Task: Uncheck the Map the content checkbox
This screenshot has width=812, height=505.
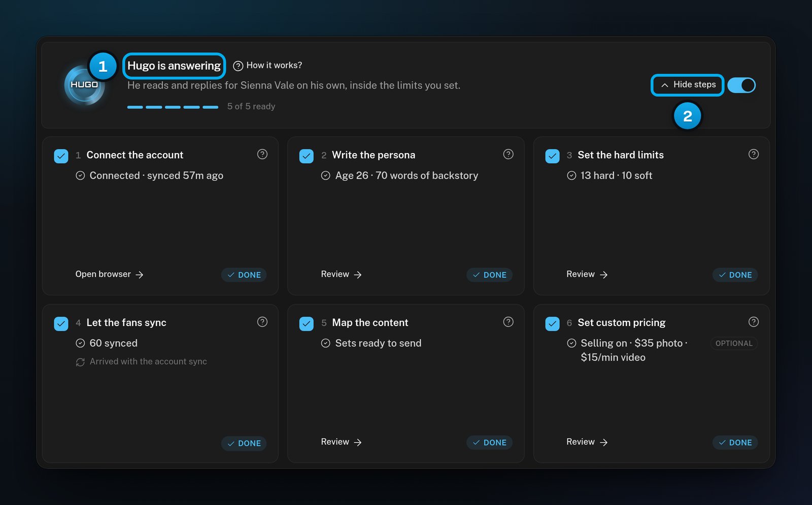Action: pyautogui.click(x=307, y=323)
